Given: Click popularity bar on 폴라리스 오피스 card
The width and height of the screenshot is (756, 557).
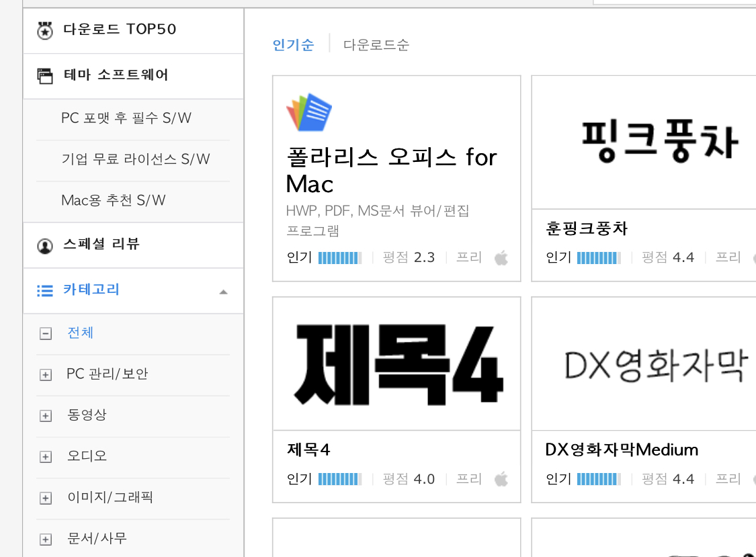Looking at the screenshot, I should [340, 258].
